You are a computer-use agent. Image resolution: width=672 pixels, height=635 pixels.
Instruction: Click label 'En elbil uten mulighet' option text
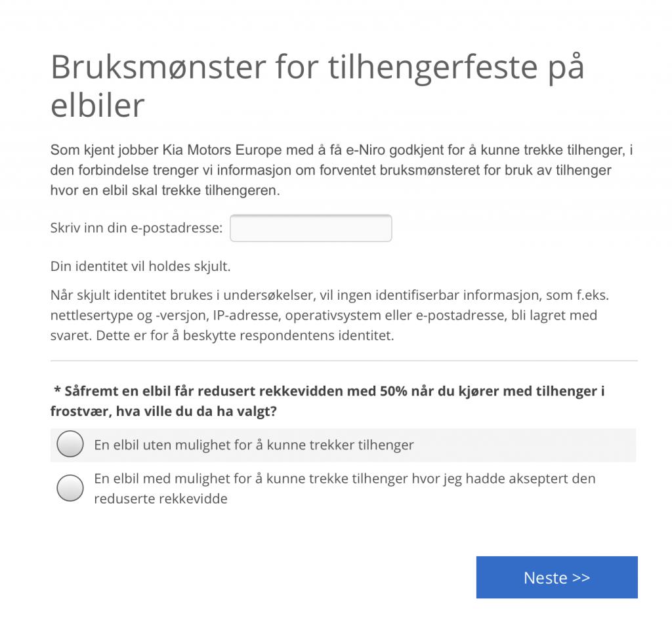click(x=254, y=445)
